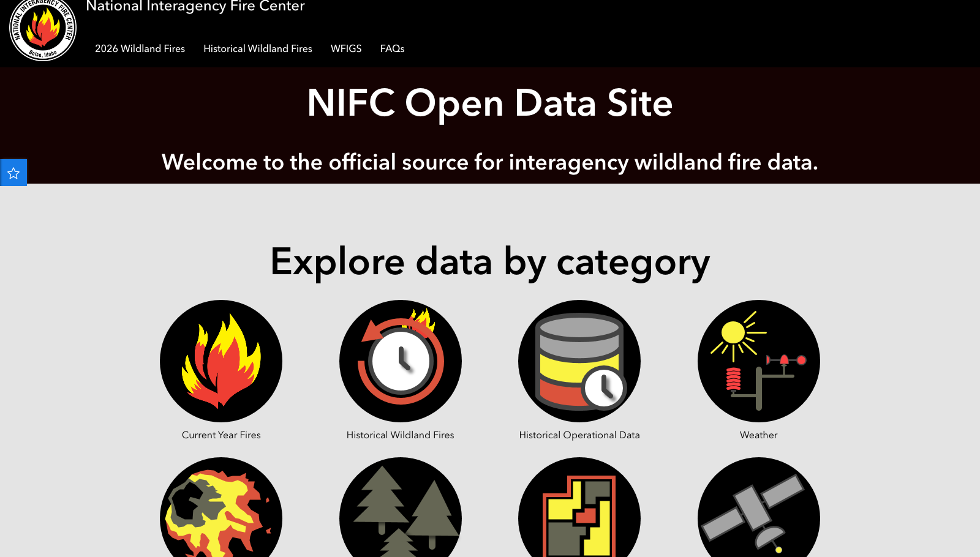Go to WFIGS in the navigation bar
Viewport: 980px width, 557px height.
tap(346, 48)
